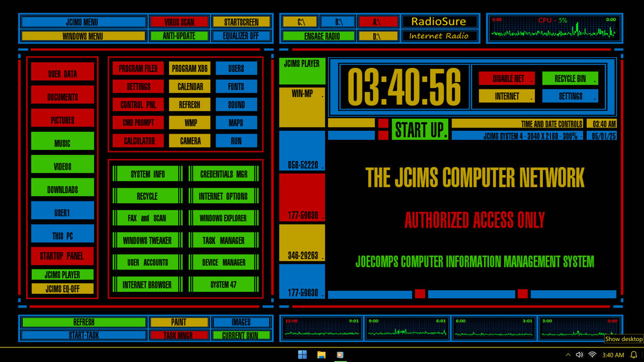Viewport: 644px width, 362px height.
Task: Launch JCIMS PLAYER from left column
Action: click(63, 274)
